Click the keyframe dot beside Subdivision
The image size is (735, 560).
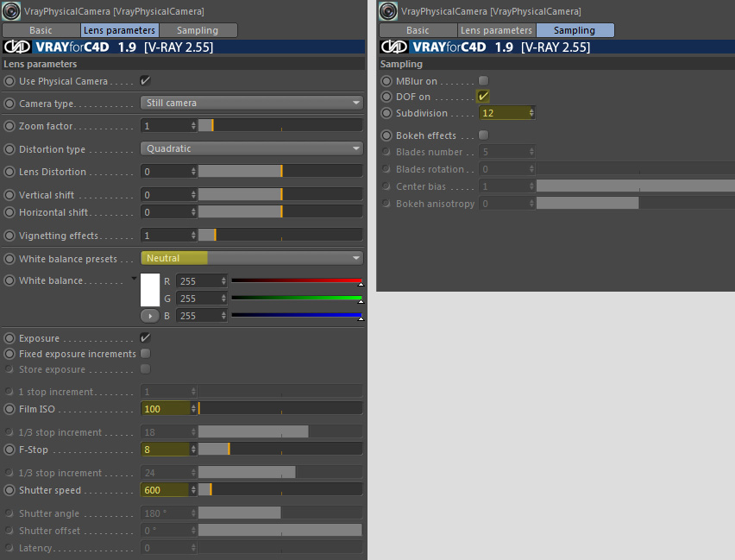[x=386, y=113]
